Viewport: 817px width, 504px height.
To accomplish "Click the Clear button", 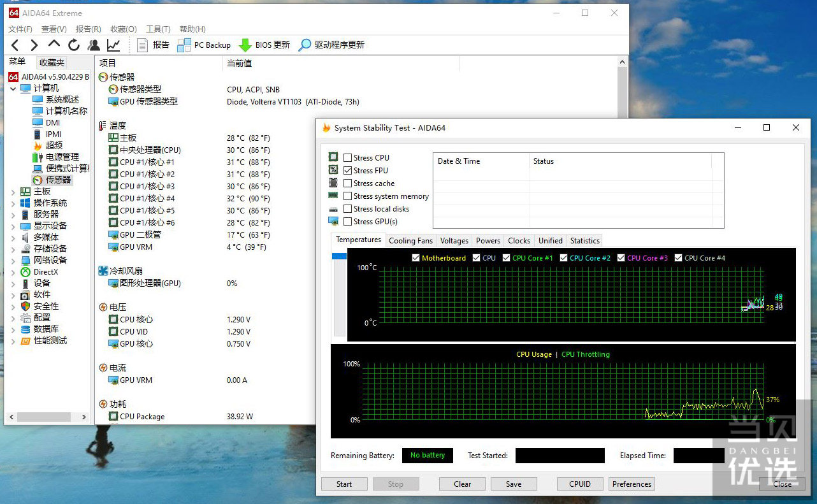I will 463,484.
